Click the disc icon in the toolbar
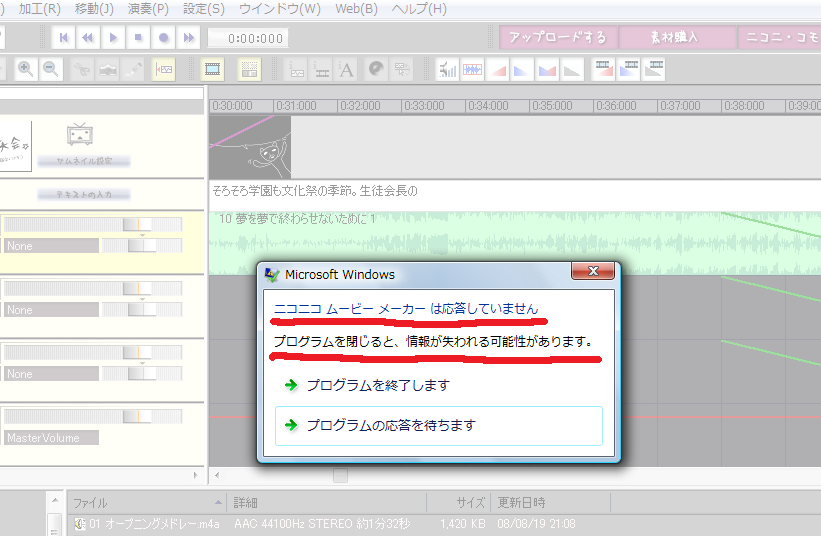This screenshot has width=821, height=536. (x=376, y=69)
